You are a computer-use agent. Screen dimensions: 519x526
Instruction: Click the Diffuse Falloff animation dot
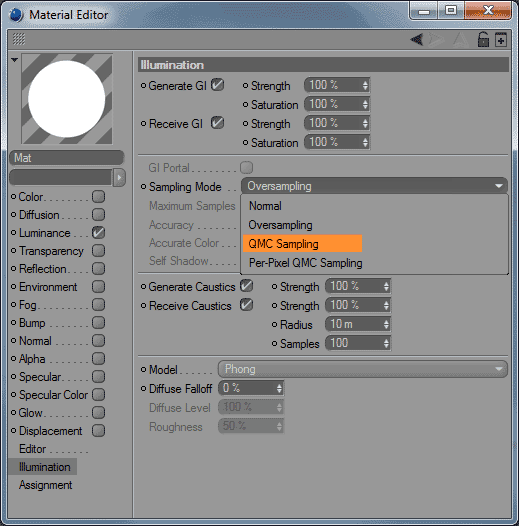[143, 389]
